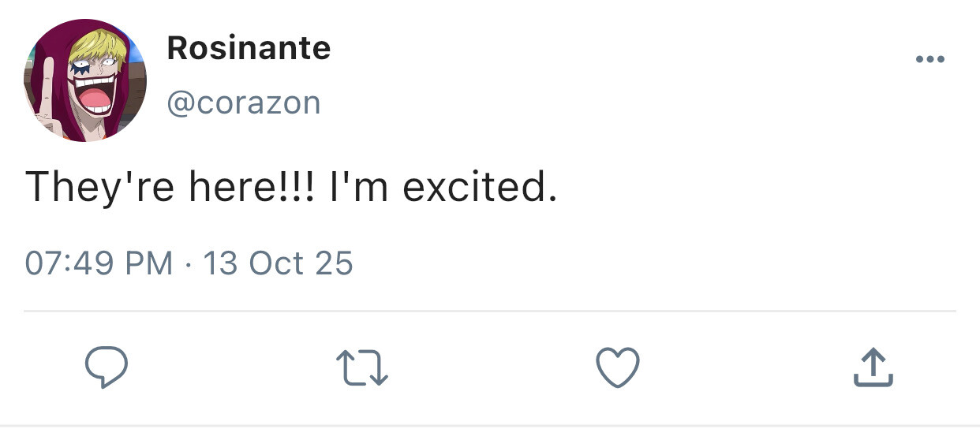Click the 07:49 PM timestamp
The image size is (980, 440).
point(99,263)
